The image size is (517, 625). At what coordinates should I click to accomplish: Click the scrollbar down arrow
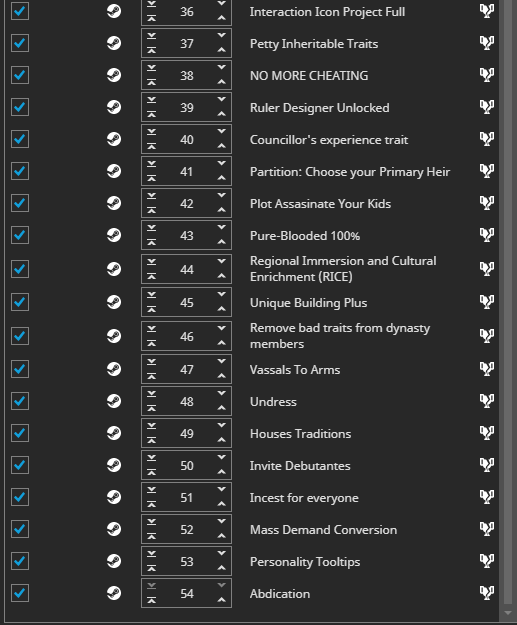click(x=508, y=613)
